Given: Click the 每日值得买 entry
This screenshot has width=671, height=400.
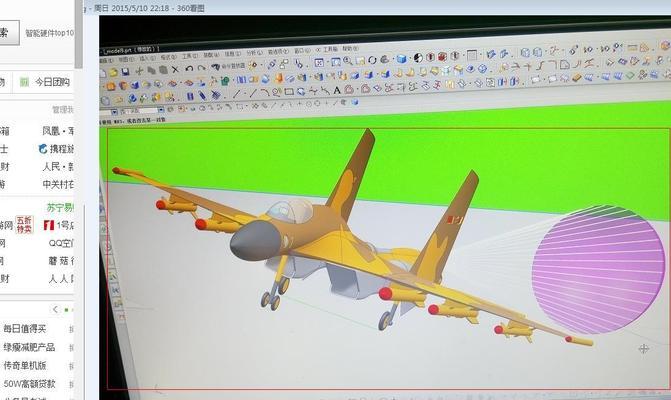Looking at the screenshot, I should (x=24, y=329).
